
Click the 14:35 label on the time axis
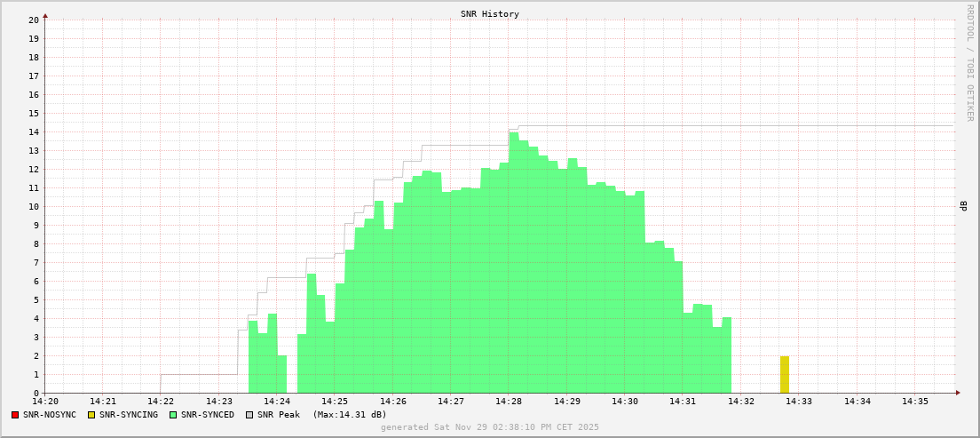(x=915, y=402)
